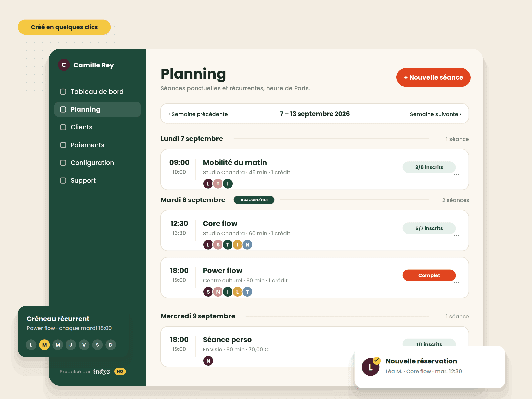The width and height of the screenshot is (532, 399).
Task: Toggle D (dimanche) day in Créneau récurrent
Action: pyautogui.click(x=111, y=345)
